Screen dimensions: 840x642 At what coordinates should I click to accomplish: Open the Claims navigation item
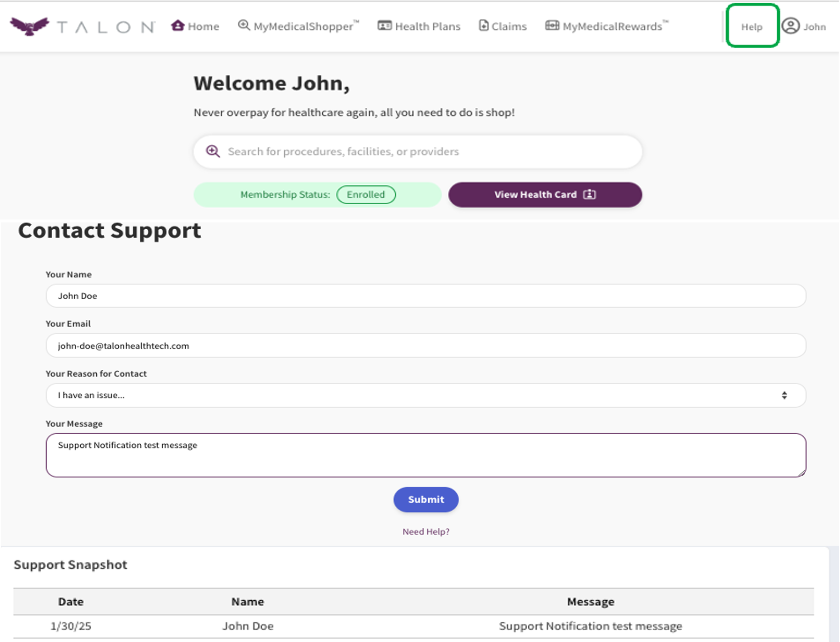(508, 27)
